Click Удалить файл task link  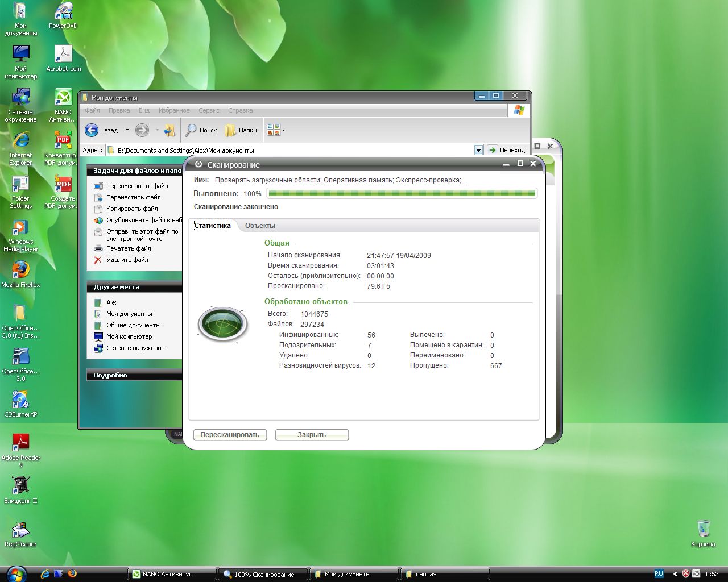[127, 260]
